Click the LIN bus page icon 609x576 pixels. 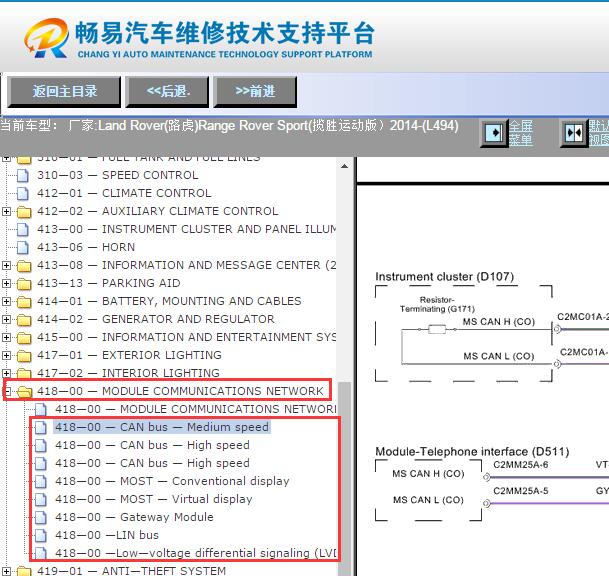click(x=41, y=536)
